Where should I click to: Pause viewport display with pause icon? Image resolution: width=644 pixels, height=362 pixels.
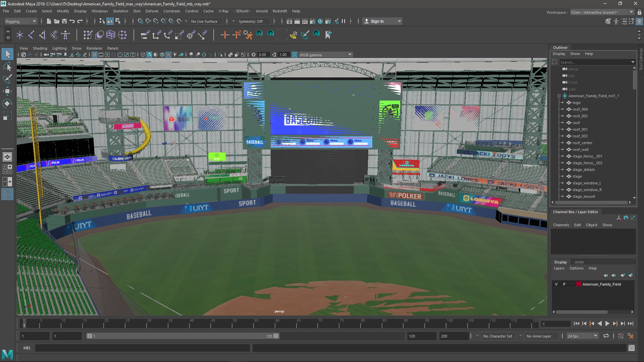pyautogui.click(x=343, y=21)
